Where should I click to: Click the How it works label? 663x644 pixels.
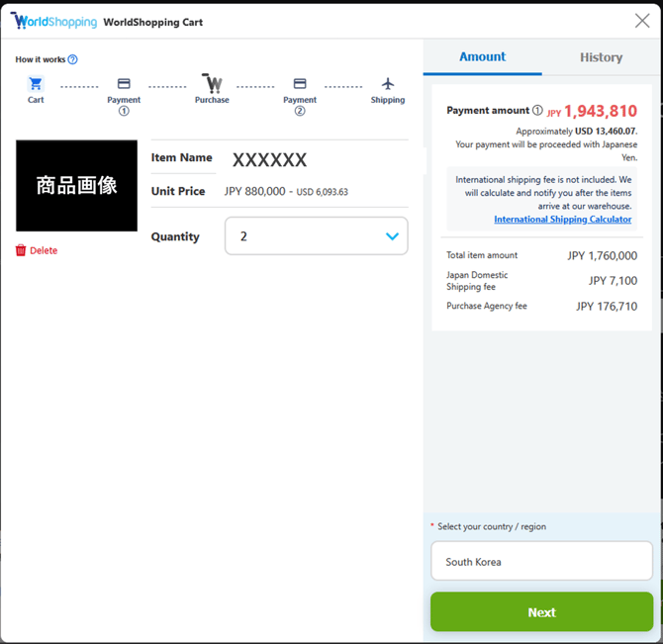(x=40, y=59)
